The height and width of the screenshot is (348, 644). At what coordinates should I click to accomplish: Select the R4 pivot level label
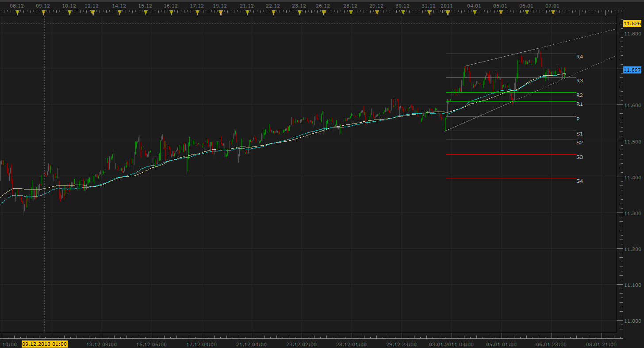click(x=579, y=57)
